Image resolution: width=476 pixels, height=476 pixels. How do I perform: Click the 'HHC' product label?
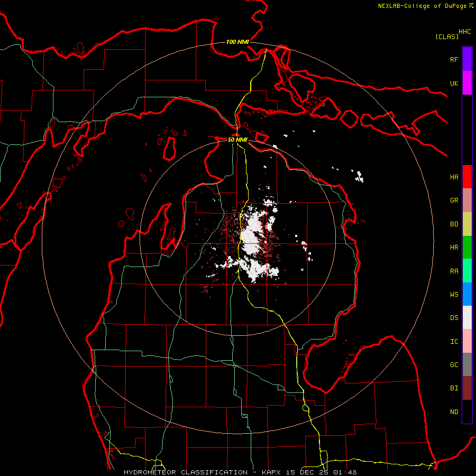465,32
